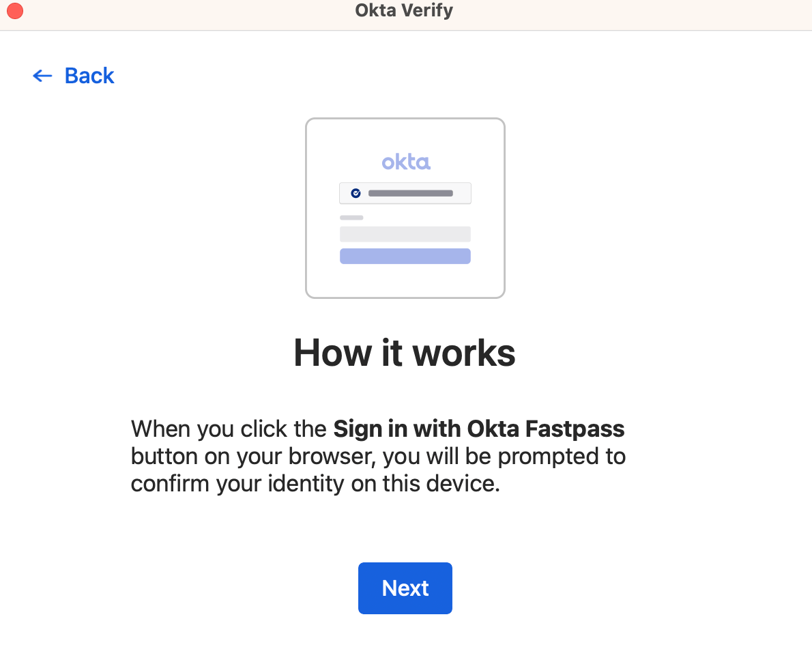
Task: Click the text confirm your identity on this device
Action: (315, 484)
